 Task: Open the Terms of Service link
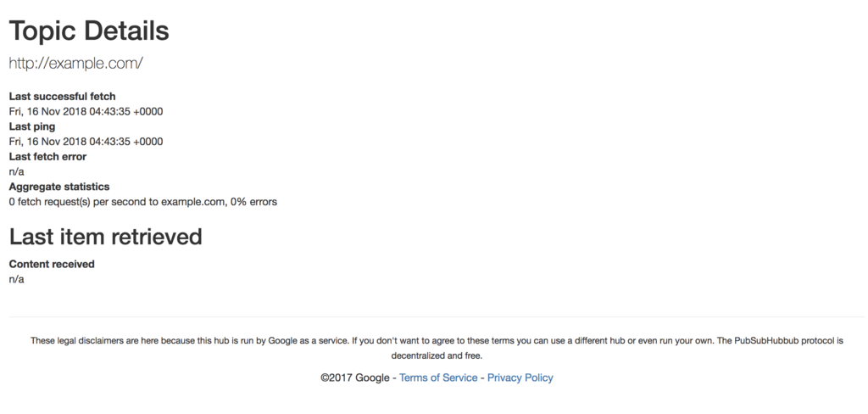[438, 378]
